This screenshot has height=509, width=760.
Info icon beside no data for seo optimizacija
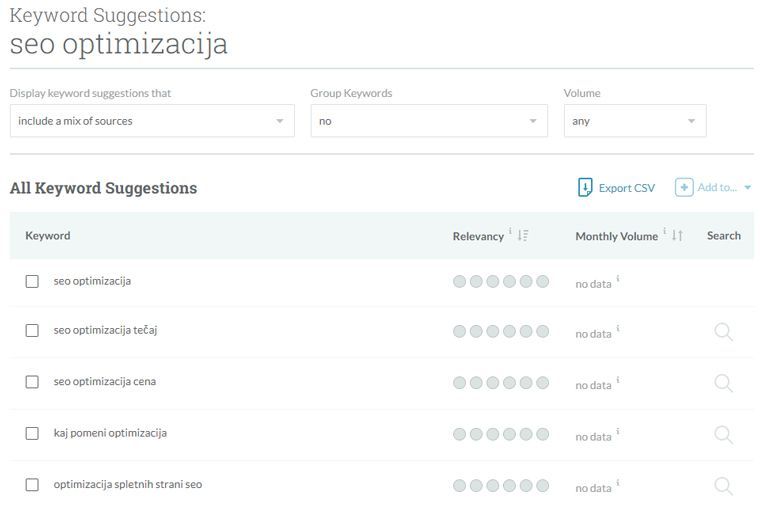pyautogui.click(x=618, y=279)
